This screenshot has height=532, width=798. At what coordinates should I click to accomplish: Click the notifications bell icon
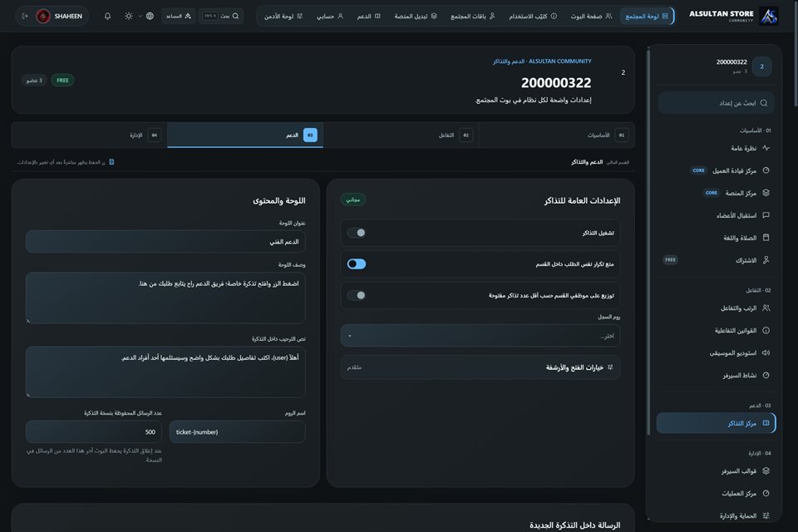(107, 17)
